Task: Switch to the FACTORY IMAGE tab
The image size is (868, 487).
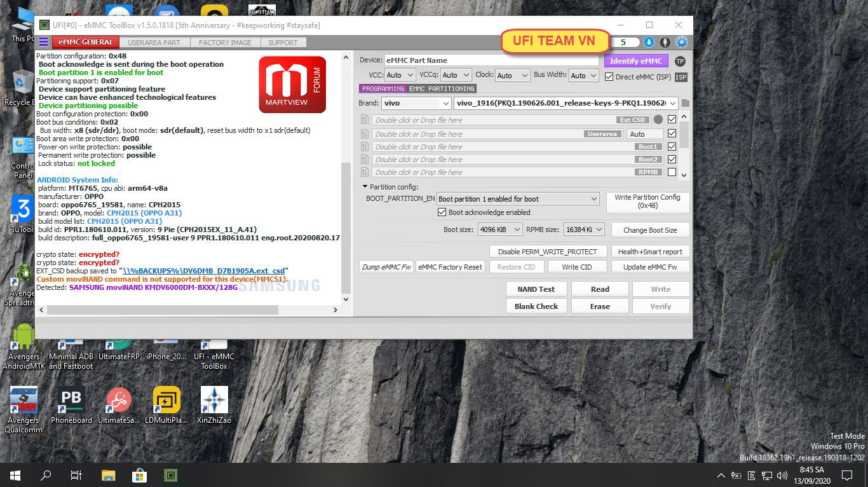Action: pyautogui.click(x=225, y=43)
